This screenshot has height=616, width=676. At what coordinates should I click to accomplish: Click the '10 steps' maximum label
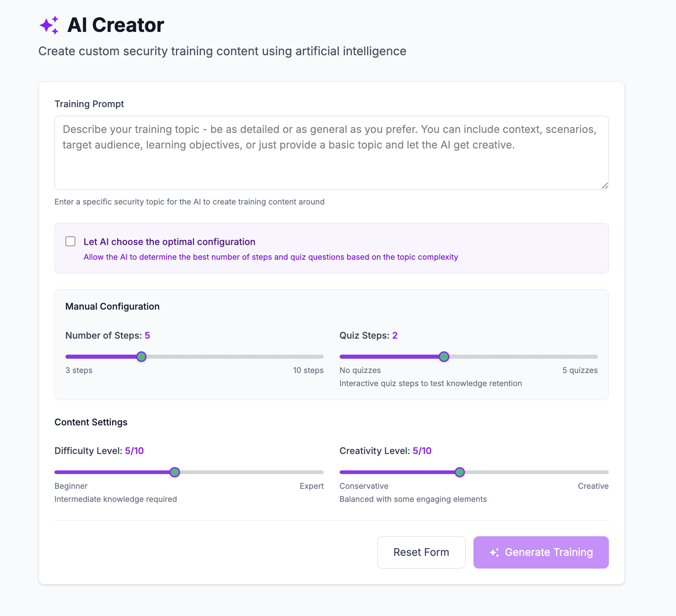coord(308,370)
